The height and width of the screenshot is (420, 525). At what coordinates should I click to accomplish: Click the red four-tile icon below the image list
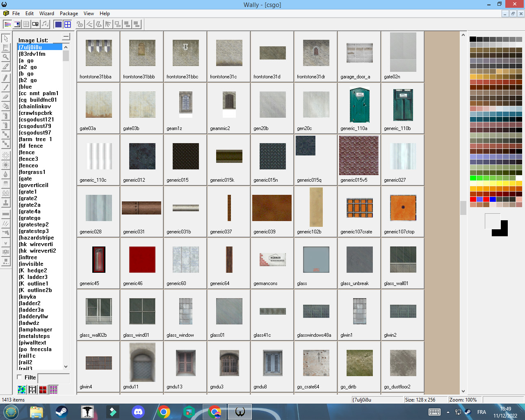tap(43, 390)
